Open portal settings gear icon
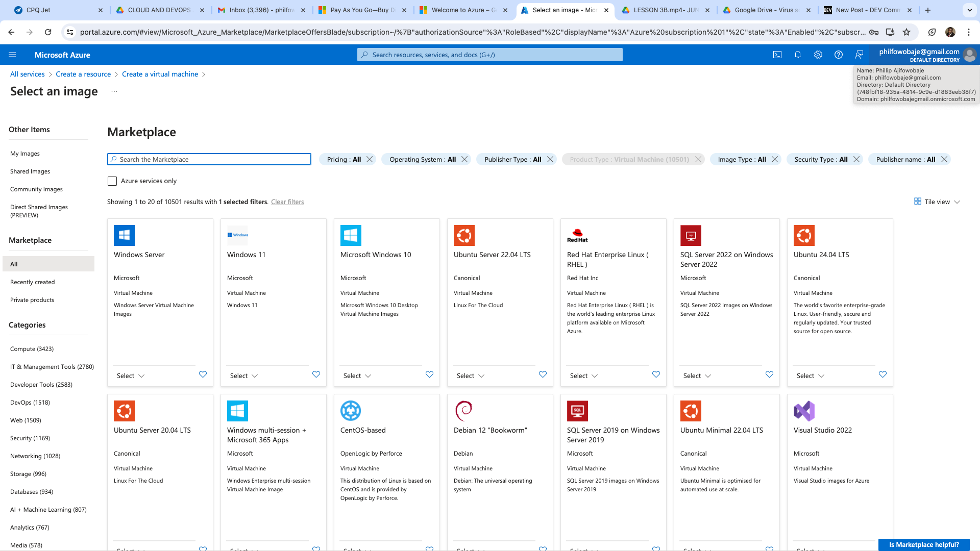The height and width of the screenshot is (551, 980). coord(818,55)
